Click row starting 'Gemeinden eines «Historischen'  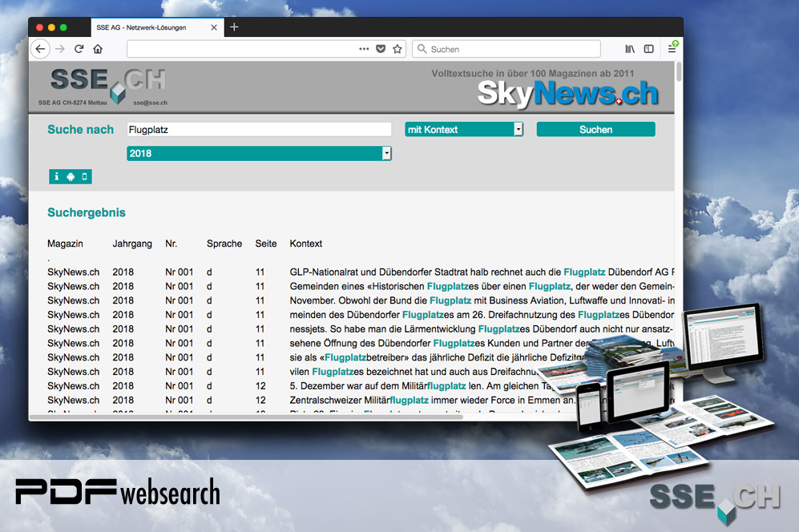click(x=361, y=286)
